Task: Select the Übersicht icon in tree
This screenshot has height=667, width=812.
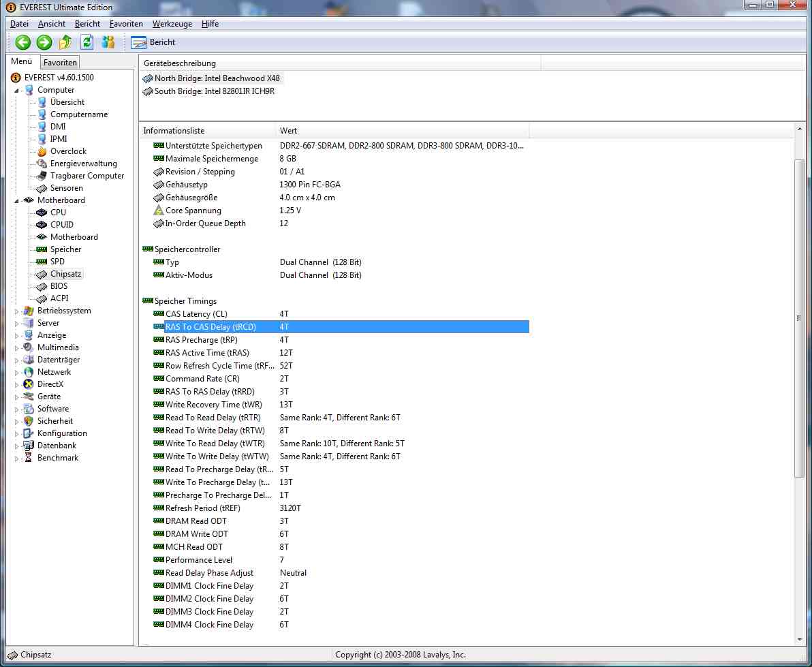Action: pyautogui.click(x=42, y=102)
